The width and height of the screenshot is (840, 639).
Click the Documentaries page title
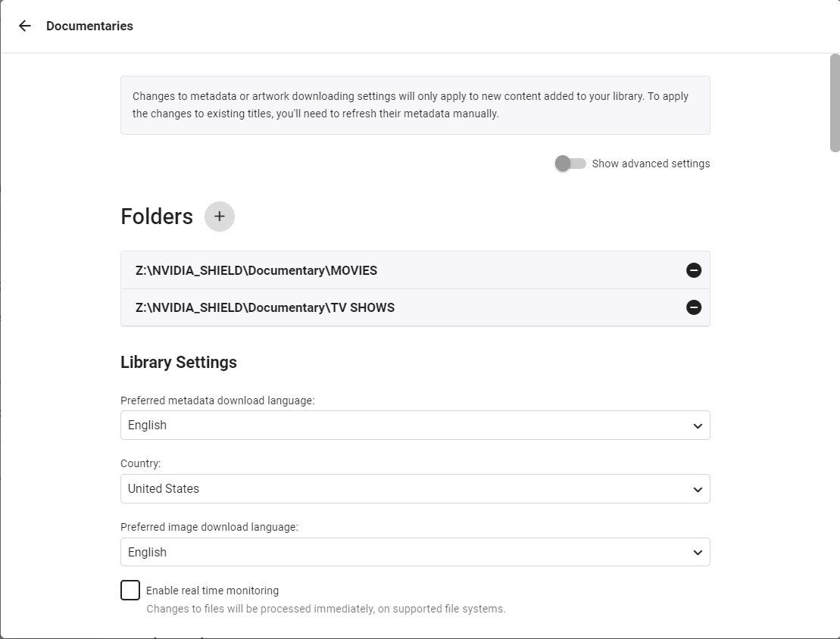point(89,26)
